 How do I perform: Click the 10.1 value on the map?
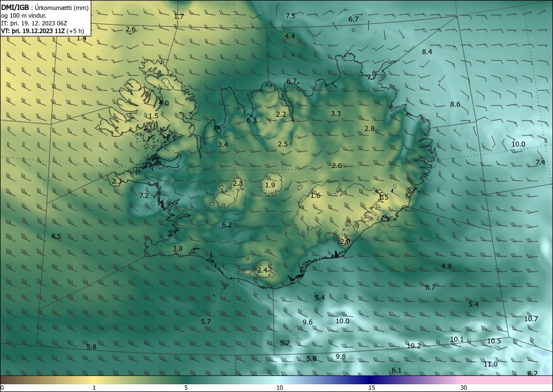point(457,339)
